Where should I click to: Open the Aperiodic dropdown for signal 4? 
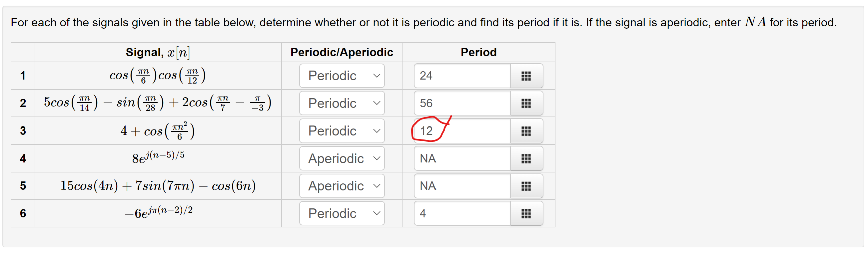pos(341,158)
